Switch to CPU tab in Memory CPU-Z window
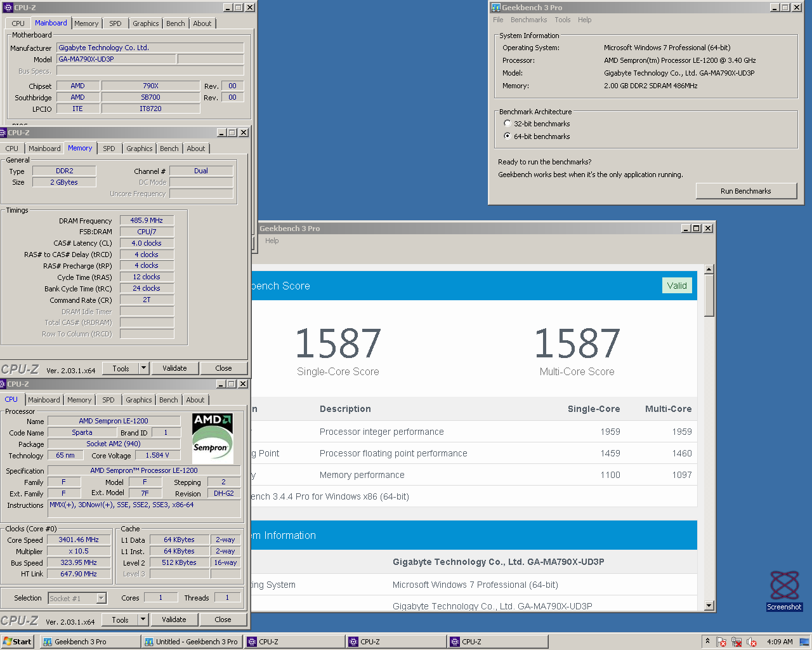812x650 pixels. [x=12, y=149]
